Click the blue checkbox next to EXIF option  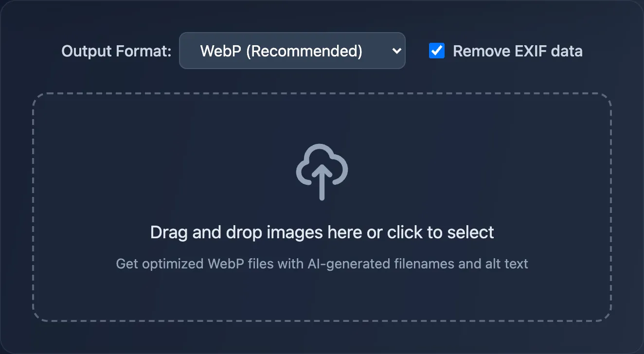click(x=436, y=51)
